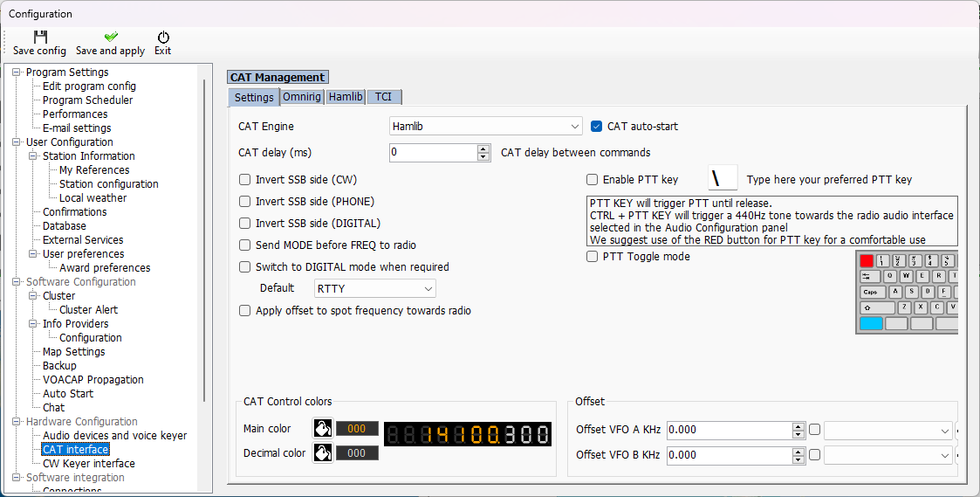
Task: Increase CAT delay with up arrow
Action: pos(483,149)
